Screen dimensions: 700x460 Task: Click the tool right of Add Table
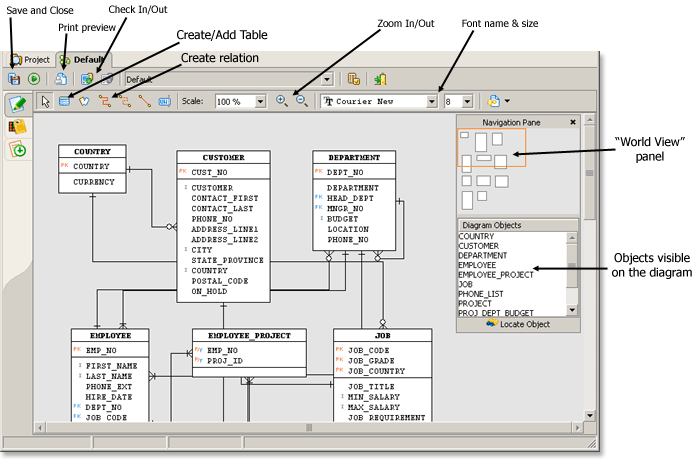84,101
